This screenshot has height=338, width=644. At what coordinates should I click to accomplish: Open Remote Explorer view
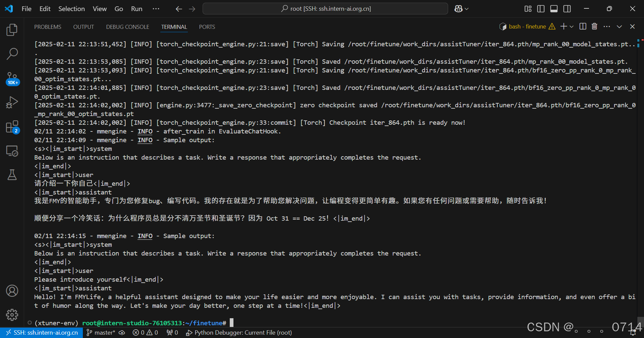tap(12, 151)
